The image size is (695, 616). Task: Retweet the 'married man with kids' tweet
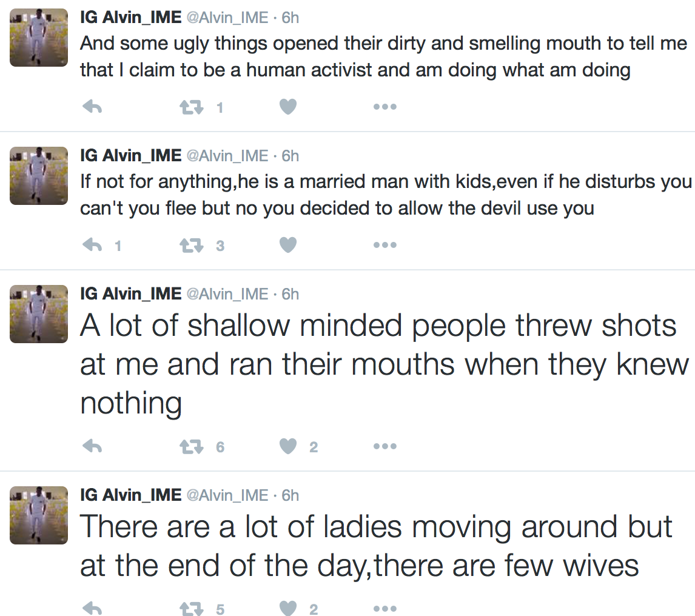[x=192, y=245]
